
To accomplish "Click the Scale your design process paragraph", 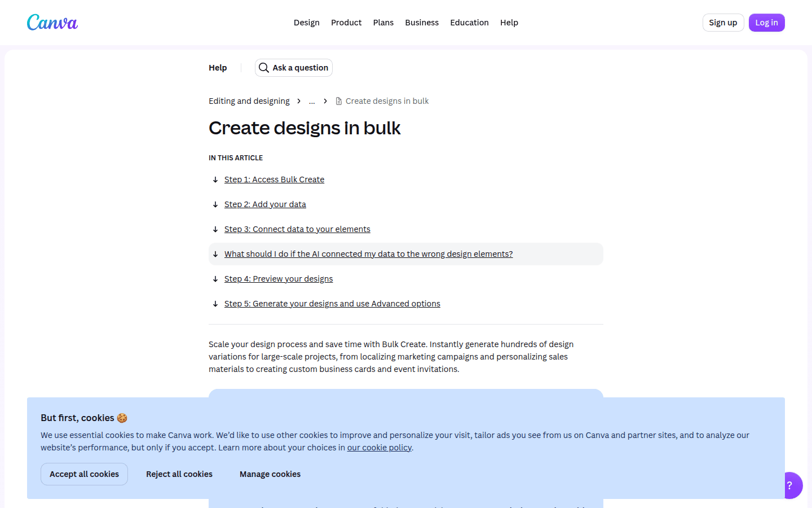I will (x=391, y=357).
